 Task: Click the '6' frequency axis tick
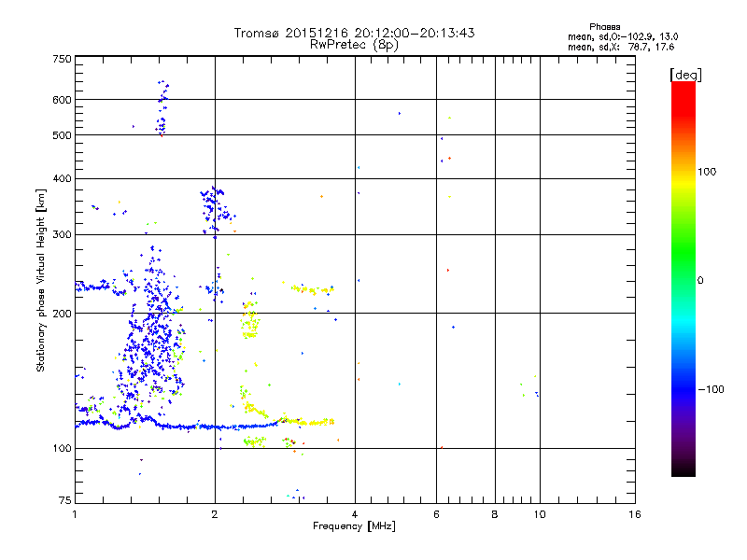click(436, 514)
